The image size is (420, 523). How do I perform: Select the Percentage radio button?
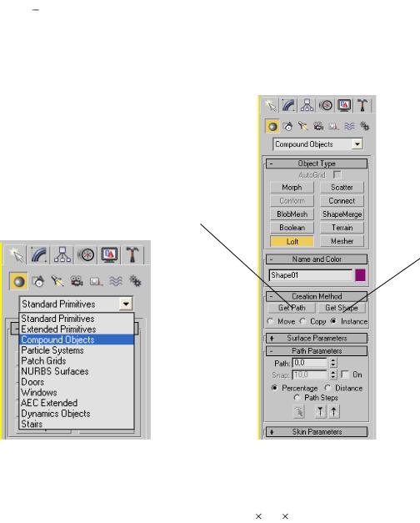pyautogui.click(x=274, y=388)
